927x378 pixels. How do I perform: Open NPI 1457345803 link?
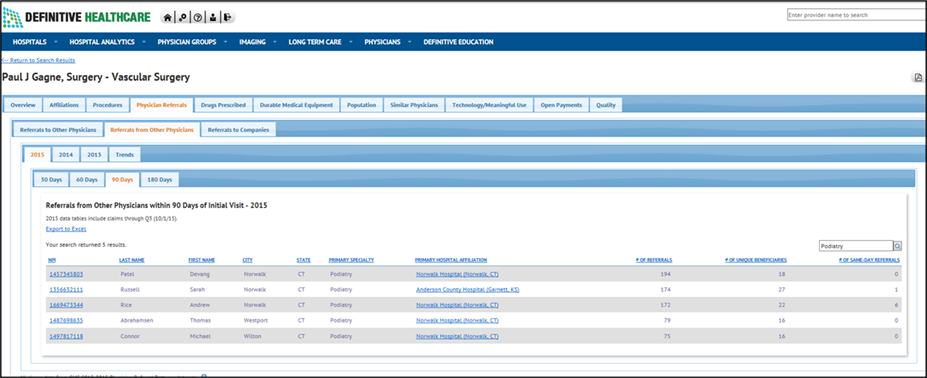tap(66, 274)
